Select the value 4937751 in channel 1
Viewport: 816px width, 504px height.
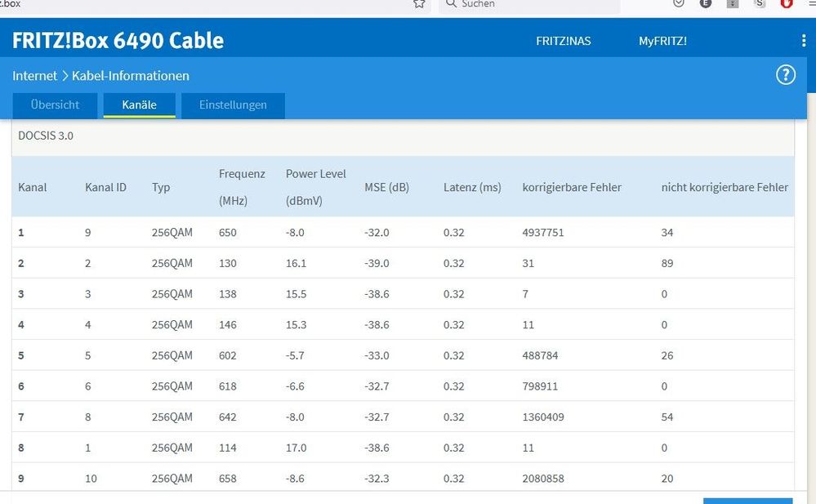pyautogui.click(x=543, y=233)
